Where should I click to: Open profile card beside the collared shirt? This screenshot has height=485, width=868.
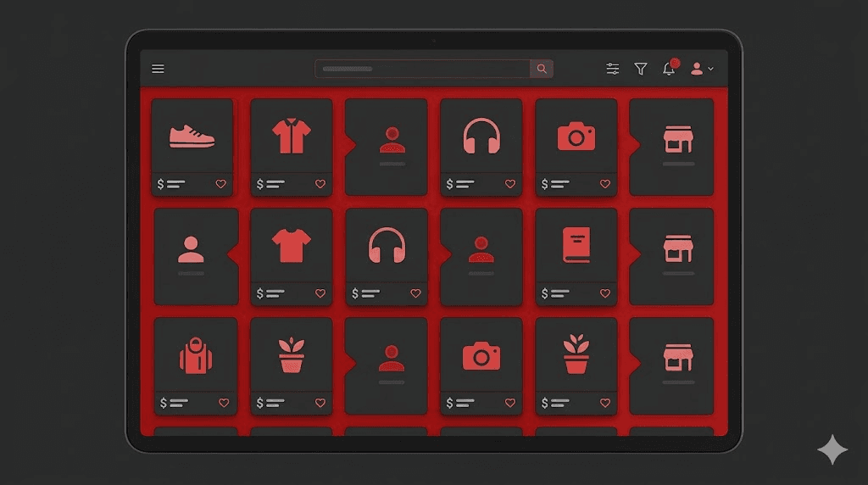(x=386, y=147)
